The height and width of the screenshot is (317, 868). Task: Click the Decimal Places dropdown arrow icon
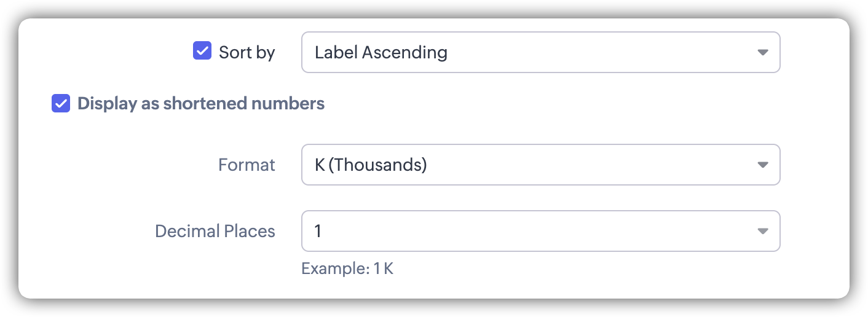tap(762, 231)
